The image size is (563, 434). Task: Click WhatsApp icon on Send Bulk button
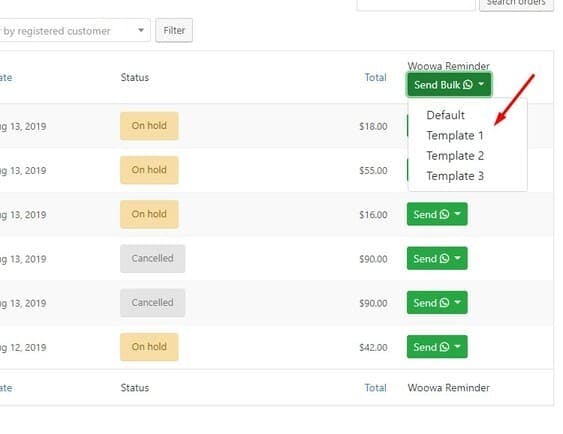tap(468, 85)
